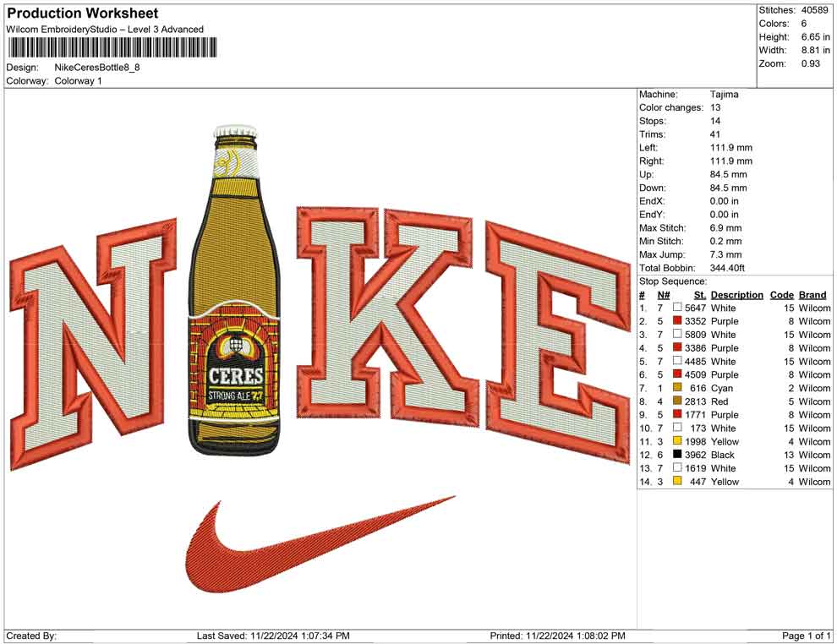Click the Max Jump value 7.3 mm
837x644 pixels.
click(x=726, y=254)
